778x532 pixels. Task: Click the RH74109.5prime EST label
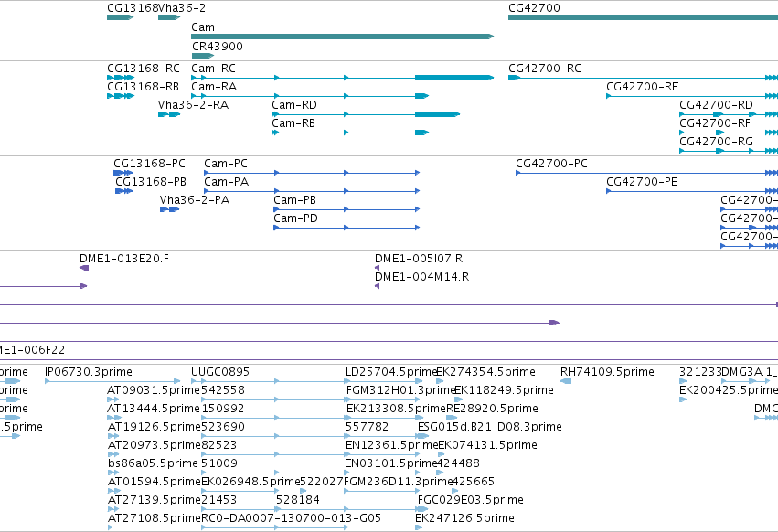(x=607, y=372)
